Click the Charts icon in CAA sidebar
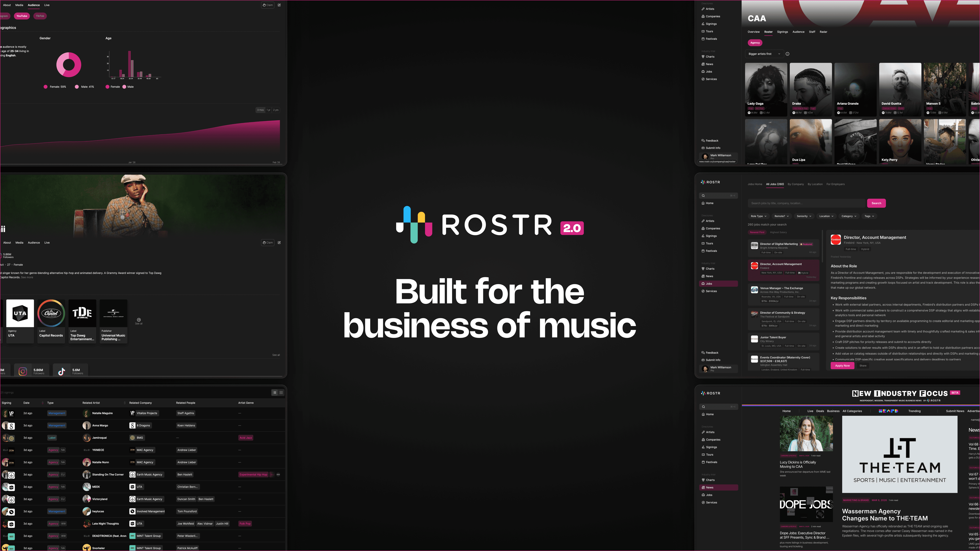The width and height of the screenshot is (980, 551). point(703,57)
